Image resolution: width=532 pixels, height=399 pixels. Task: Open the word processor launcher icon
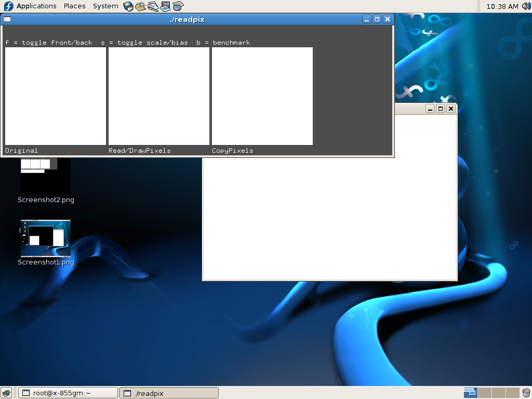(x=153, y=6)
